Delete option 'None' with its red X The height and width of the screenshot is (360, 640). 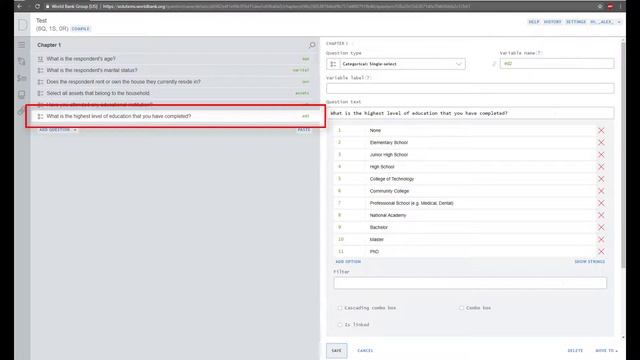click(x=601, y=130)
